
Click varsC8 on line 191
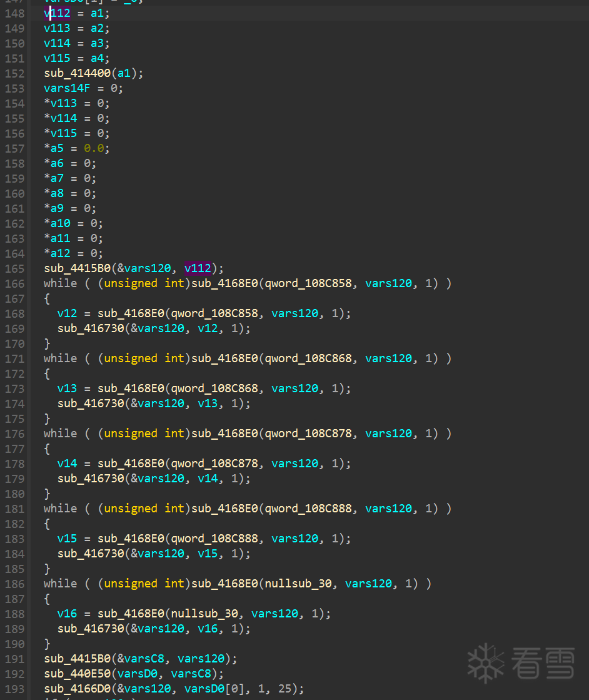(144, 659)
